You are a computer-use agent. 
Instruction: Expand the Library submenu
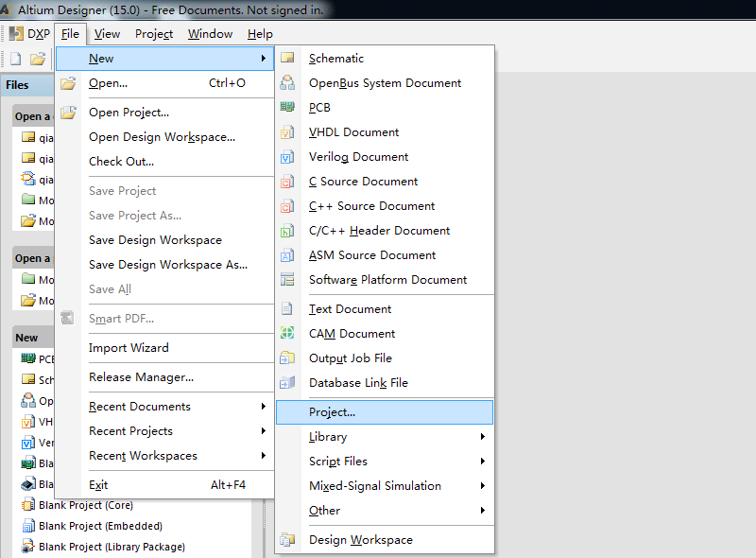tap(397, 437)
